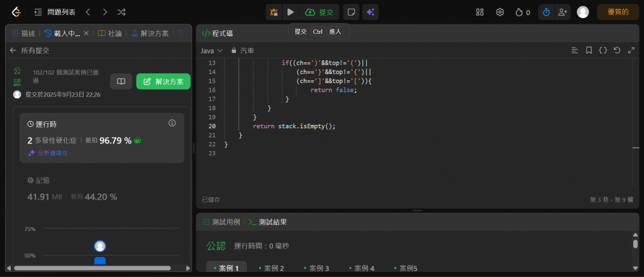Click code line 20 return statement
This screenshot has width=644, height=277.
294,126
